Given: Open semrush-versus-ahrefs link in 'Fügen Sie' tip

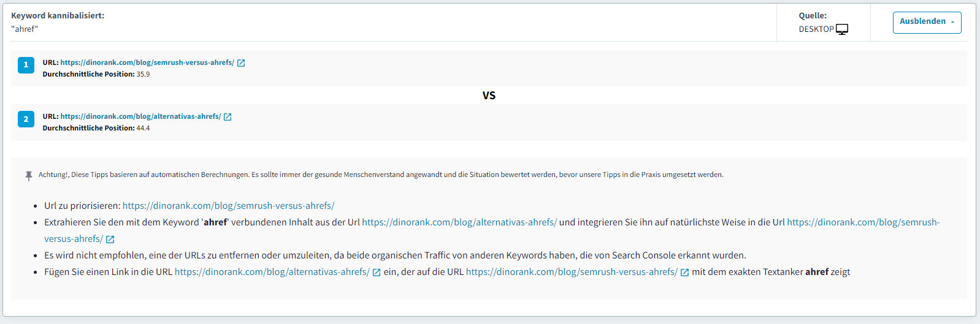Looking at the screenshot, I should tap(571, 272).
